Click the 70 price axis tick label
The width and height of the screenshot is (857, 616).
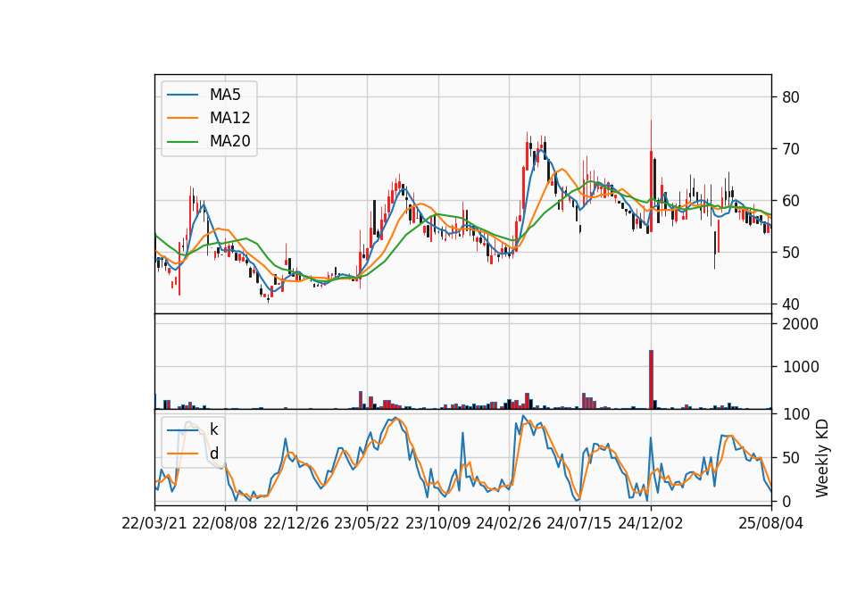point(790,149)
